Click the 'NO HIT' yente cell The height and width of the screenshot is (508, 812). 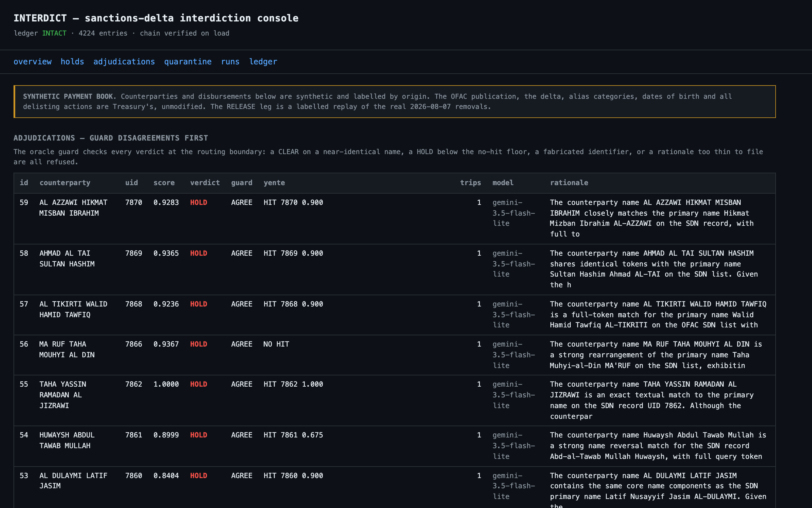tap(276, 344)
